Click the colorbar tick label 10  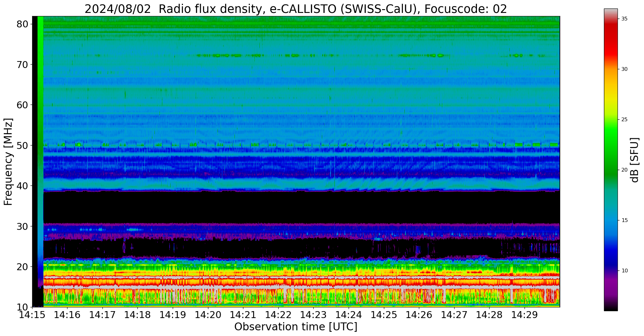click(624, 271)
